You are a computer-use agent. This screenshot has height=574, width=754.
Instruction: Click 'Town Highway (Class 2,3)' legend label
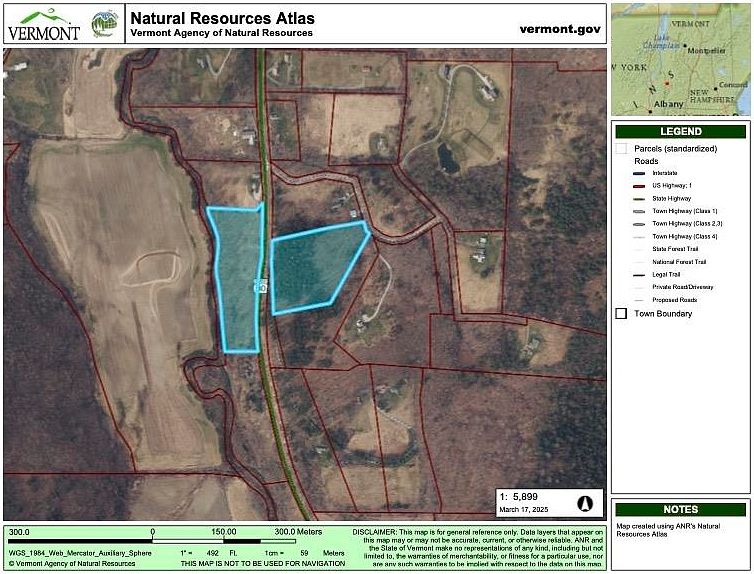tap(687, 224)
